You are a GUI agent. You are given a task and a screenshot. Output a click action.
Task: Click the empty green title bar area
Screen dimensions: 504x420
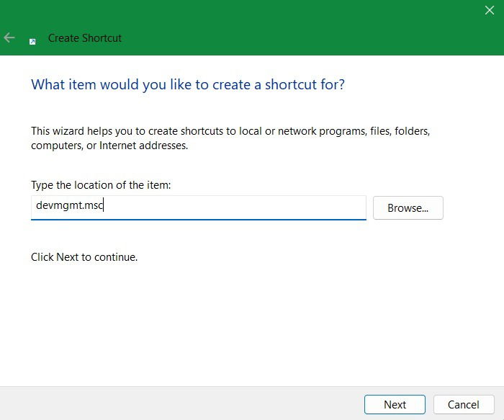click(x=288, y=29)
